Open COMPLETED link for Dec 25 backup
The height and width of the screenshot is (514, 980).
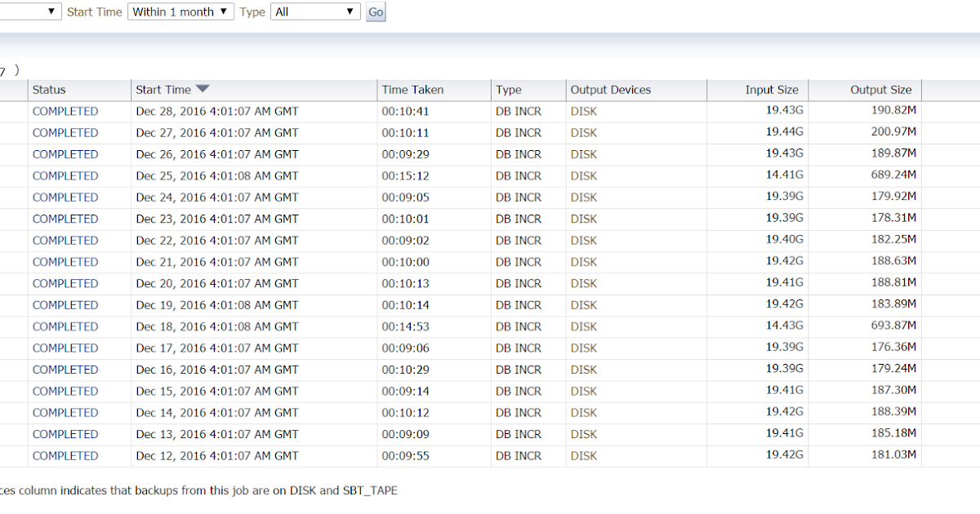(65, 175)
